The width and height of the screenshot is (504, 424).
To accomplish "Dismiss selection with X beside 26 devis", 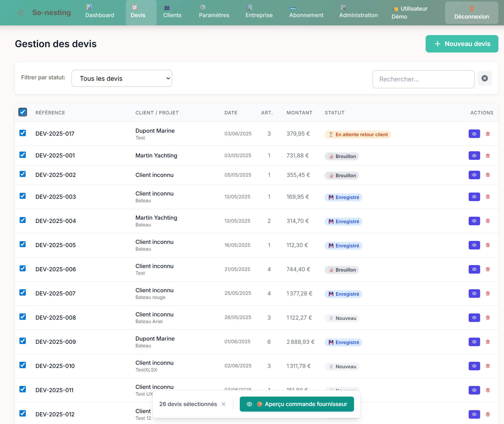I will click(x=224, y=404).
